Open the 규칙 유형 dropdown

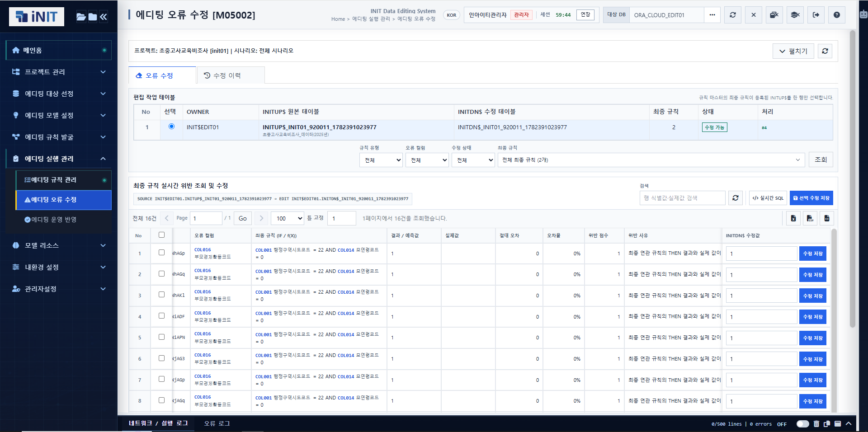[381, 160]
